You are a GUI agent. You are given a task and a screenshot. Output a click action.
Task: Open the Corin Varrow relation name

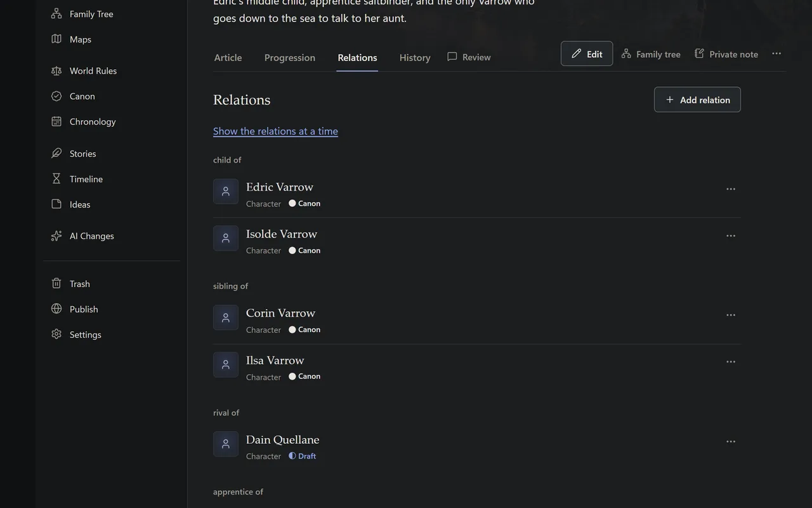[280, 313]
